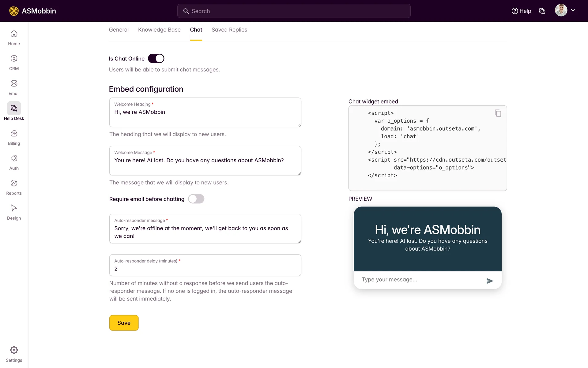This screenshot has width=588, height=368.
Task: Open chat bubbles icon in top bar
Action: click(x=542, y=11)
